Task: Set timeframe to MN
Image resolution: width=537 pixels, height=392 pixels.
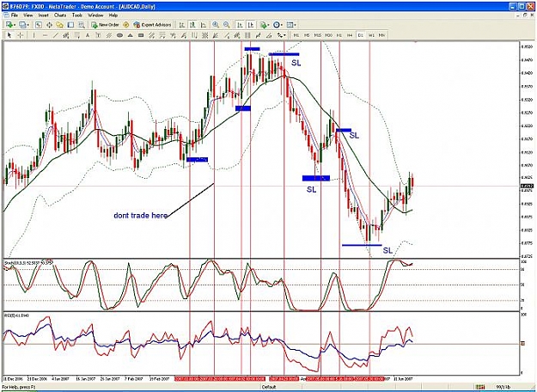Action: (381, 35)
